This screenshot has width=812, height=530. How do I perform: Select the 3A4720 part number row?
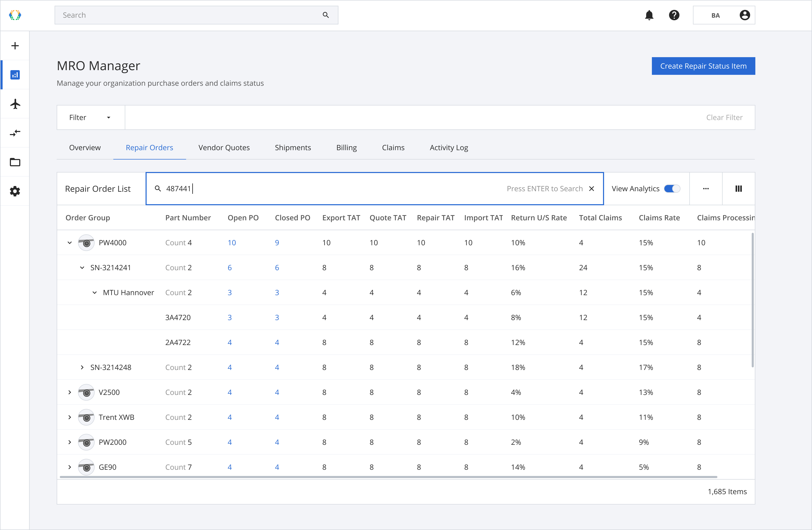tap(406, 317)
